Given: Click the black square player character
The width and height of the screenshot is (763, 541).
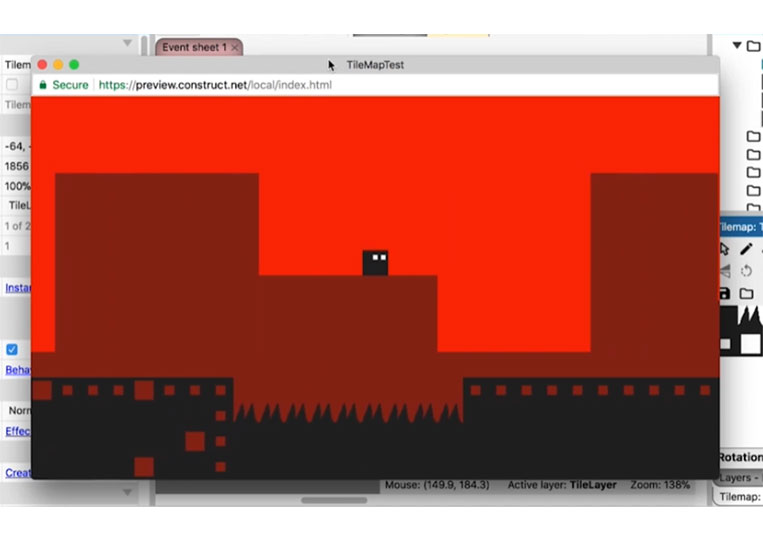Looking at the screenshot, I should (x=375, y=263).
